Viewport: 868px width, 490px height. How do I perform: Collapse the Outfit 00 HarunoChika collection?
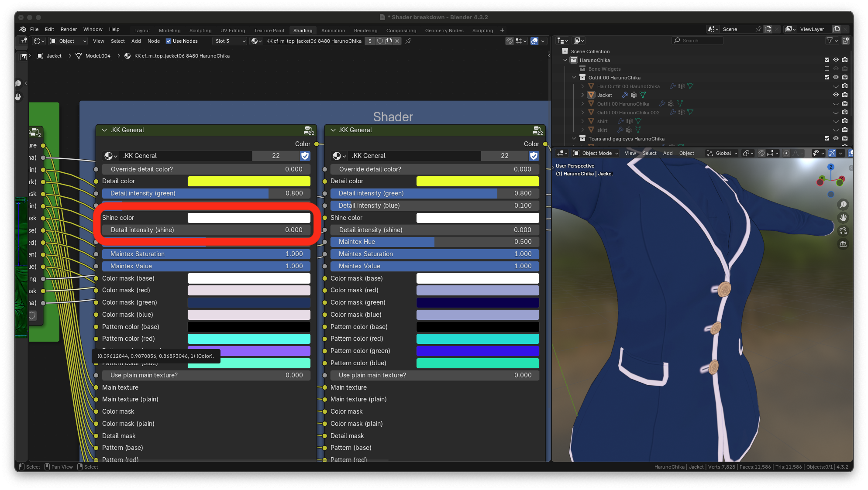click(x=574, y=77)
